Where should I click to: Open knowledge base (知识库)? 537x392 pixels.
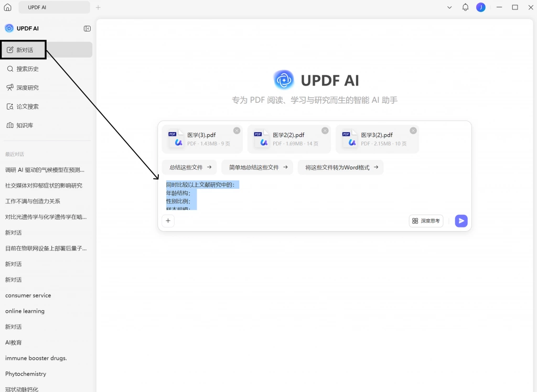(x=47, y=125)
